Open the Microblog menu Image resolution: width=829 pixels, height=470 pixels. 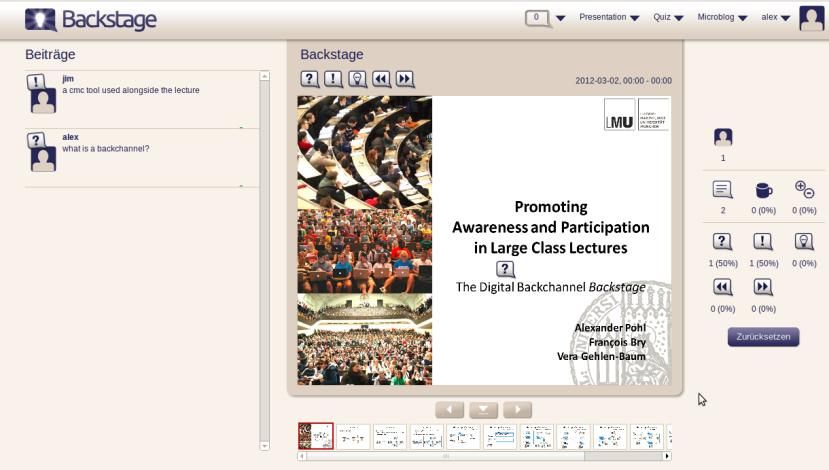point(722,17)
